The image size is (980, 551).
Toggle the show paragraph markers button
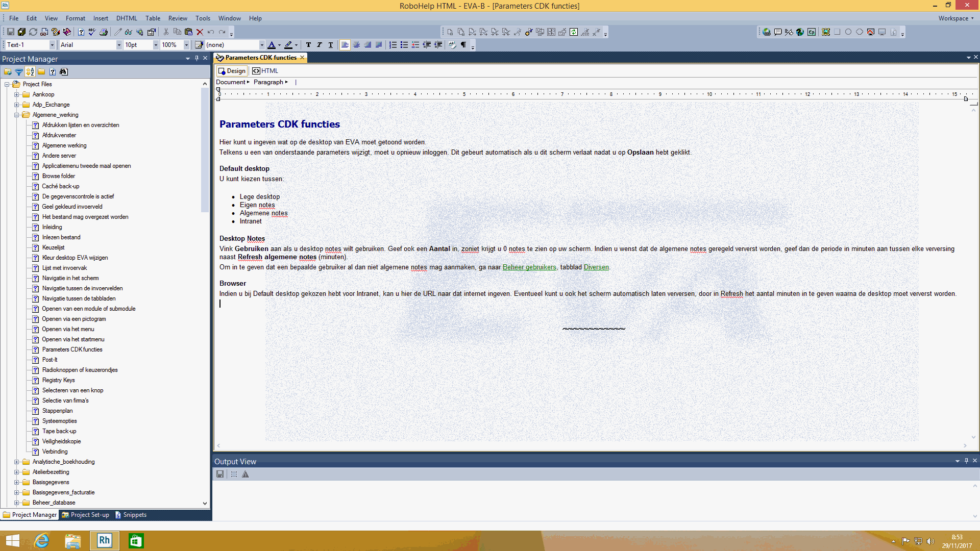point(463,45)
